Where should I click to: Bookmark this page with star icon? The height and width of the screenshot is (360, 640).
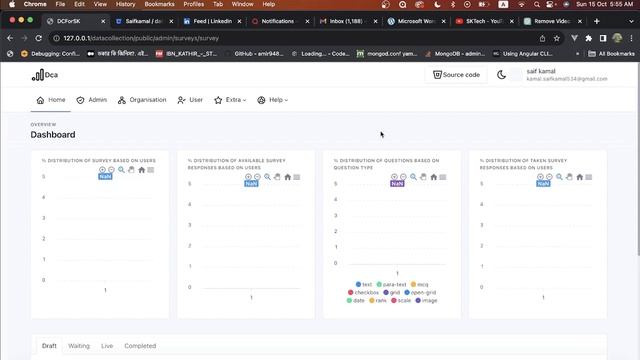tap(556, 38)
